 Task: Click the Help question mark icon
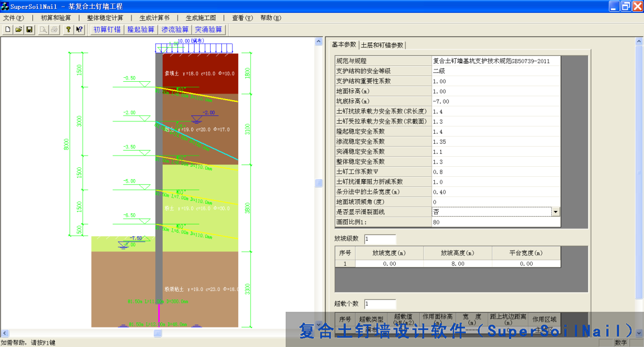(x=68, y=30)
